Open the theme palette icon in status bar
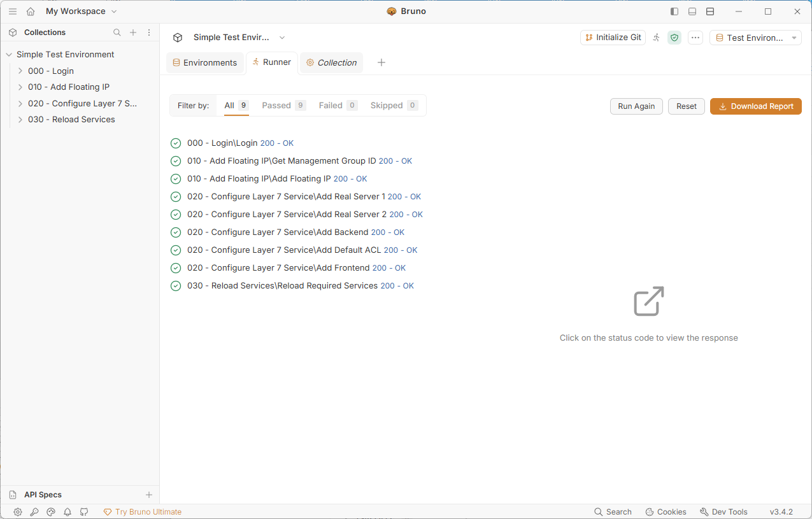This screenshot has width=812, height=519. point(51,512)
